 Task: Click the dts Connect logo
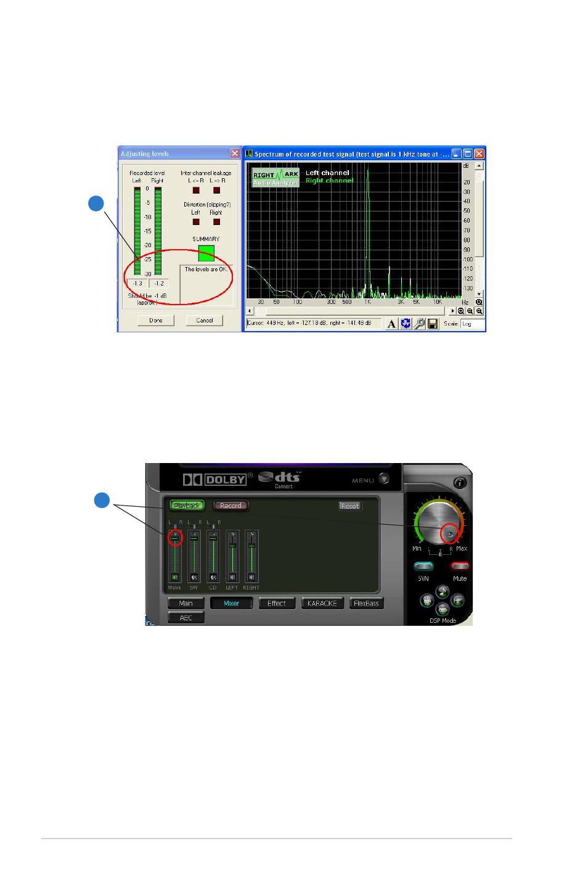tap(280, 480)
